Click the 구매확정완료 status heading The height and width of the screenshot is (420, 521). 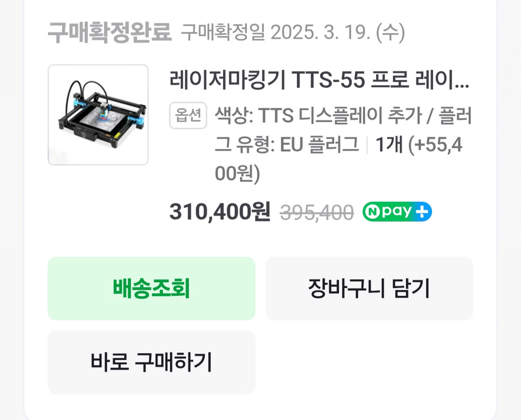[x=109, y=32]
